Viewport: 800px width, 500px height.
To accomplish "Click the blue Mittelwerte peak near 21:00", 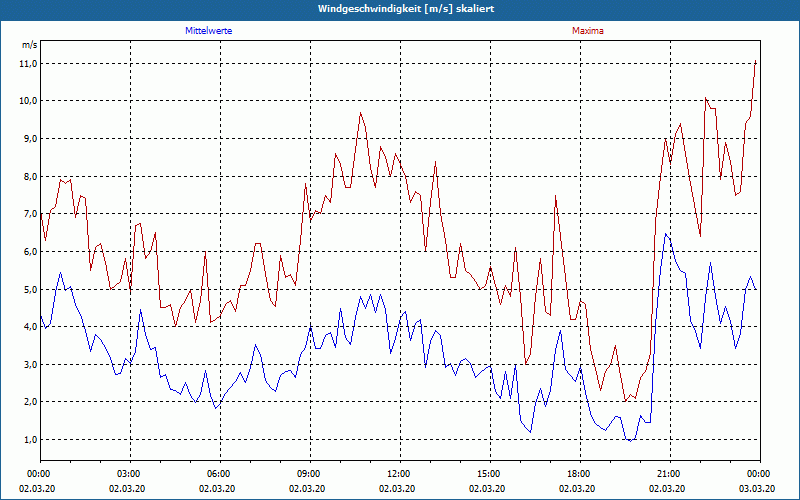I will click(665, 234).
